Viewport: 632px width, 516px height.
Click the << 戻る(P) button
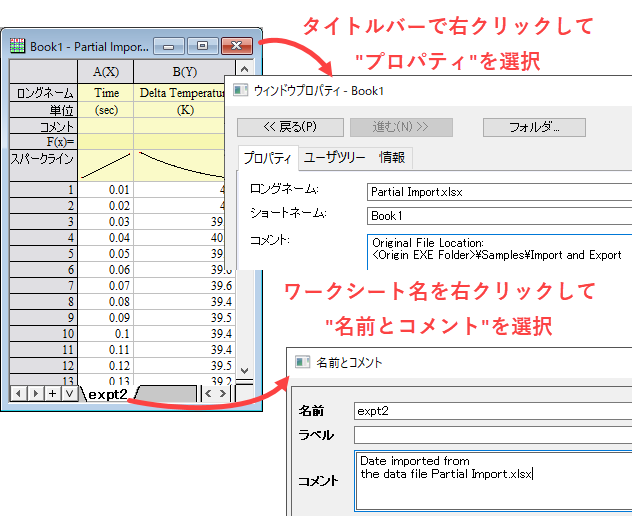[290, 127]
